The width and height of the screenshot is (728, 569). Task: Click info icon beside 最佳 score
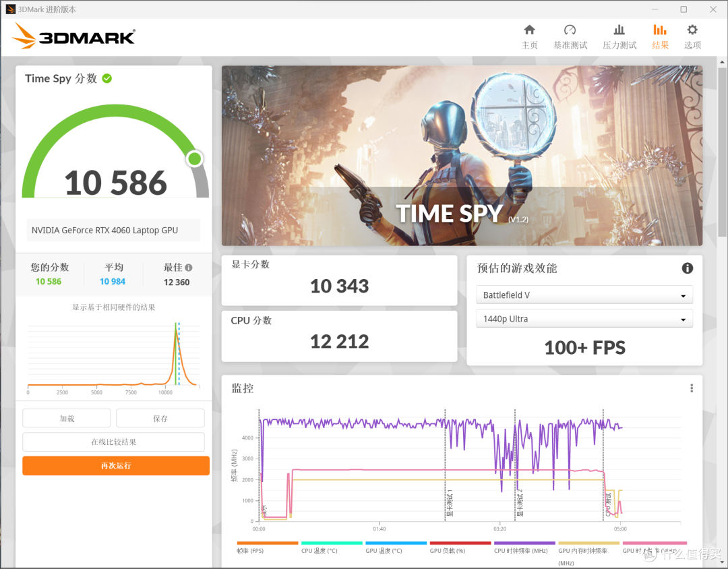[189, 268]
